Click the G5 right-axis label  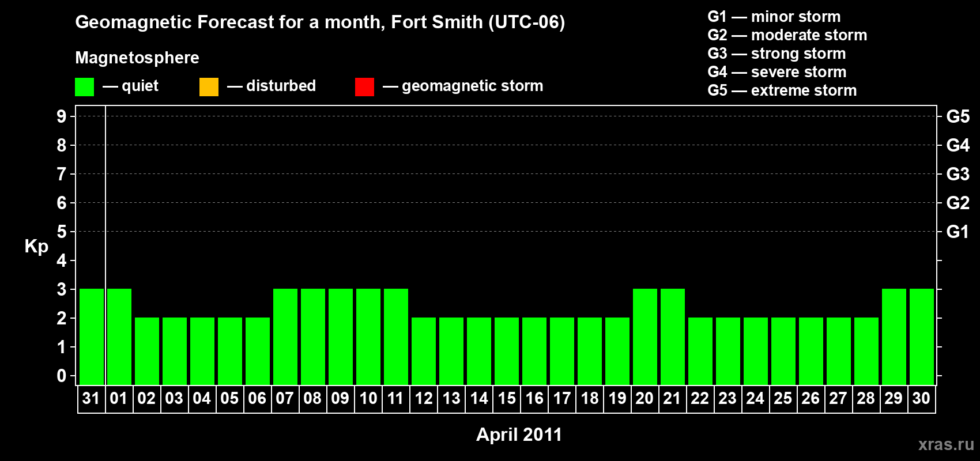tap(958, 116)
